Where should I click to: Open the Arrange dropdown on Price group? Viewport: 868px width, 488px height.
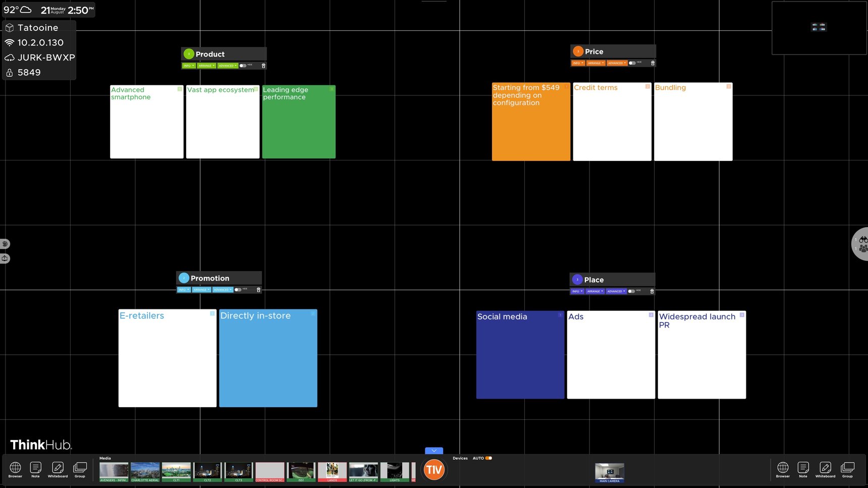click(x=595, y=63)
